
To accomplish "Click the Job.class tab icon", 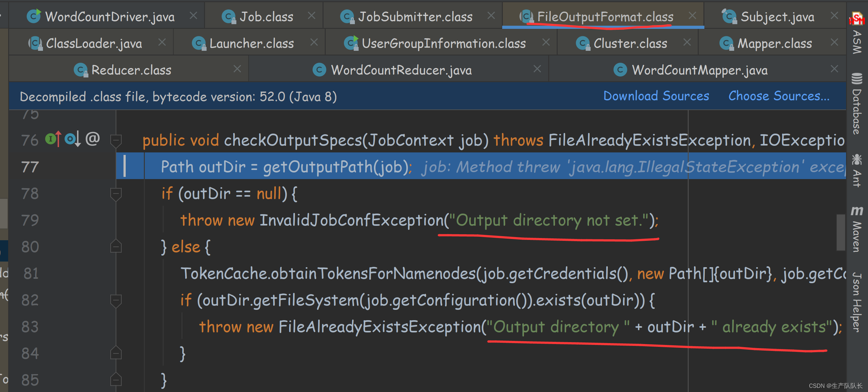I will click(229, 15).
